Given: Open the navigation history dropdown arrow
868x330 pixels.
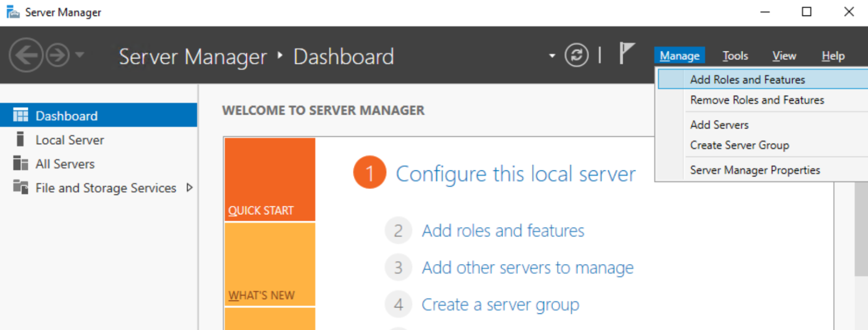Looking at the screenshot, I should (x=80, y=55).
